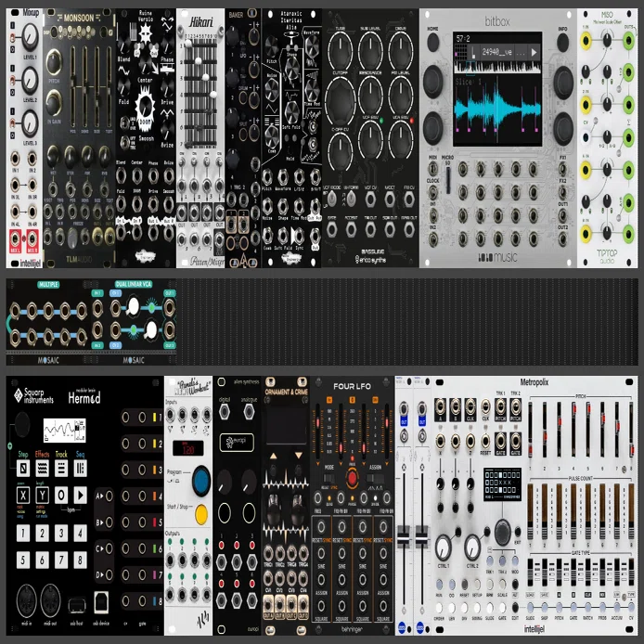Screen dimensions: 644x644
Task: Flip the ASSIGN switch on Four LFO
Action: 374,479
